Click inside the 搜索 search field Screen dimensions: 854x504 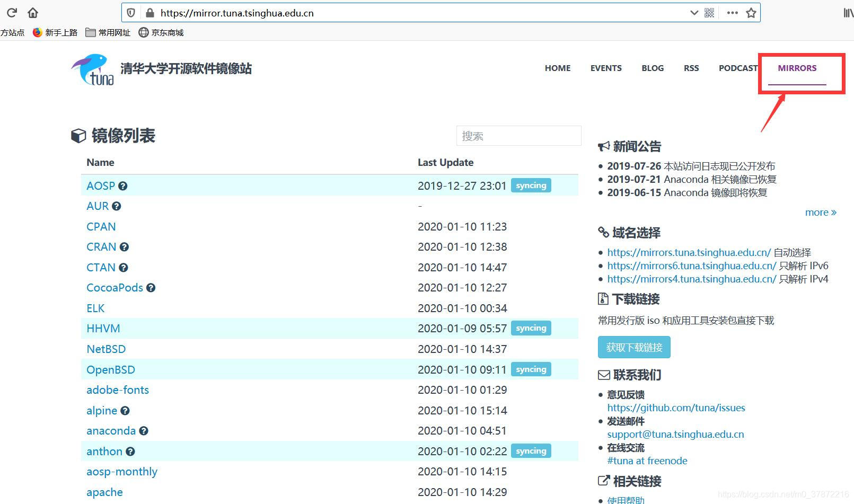518,136
